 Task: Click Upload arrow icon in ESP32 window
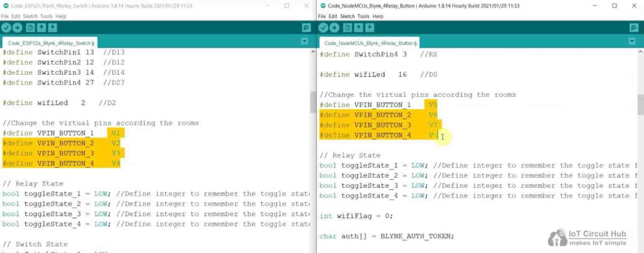pyautogui.click(x=17, y=28)
